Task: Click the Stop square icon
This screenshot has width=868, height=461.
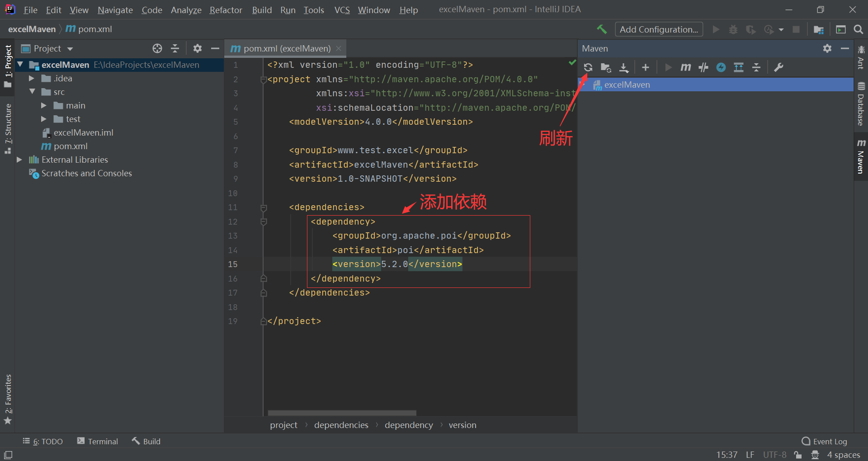Action: [796, 29]
